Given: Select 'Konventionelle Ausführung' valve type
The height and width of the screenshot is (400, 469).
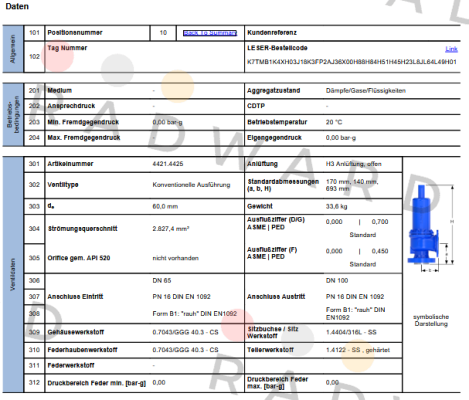Looking at the screenshot, I should pos(191,185).
